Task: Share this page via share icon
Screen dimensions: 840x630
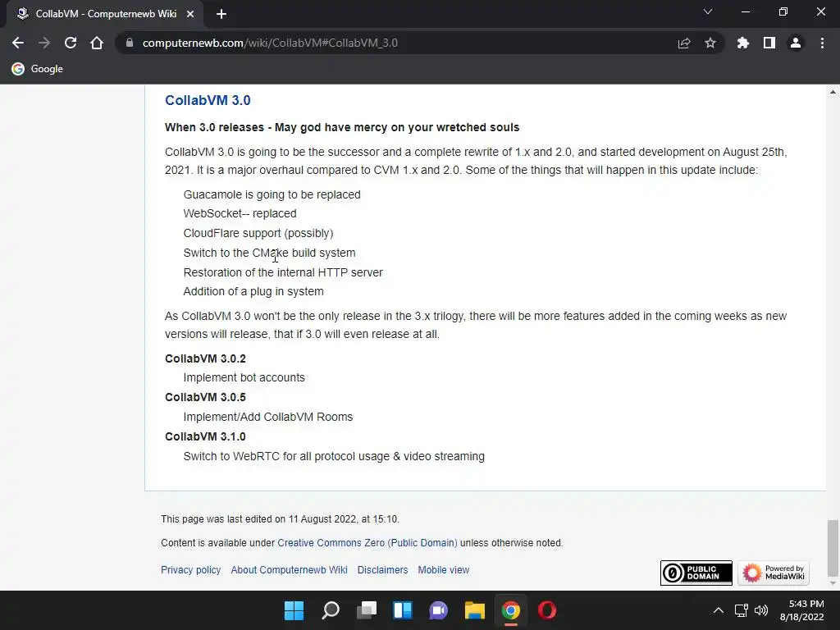Action: 684,43
